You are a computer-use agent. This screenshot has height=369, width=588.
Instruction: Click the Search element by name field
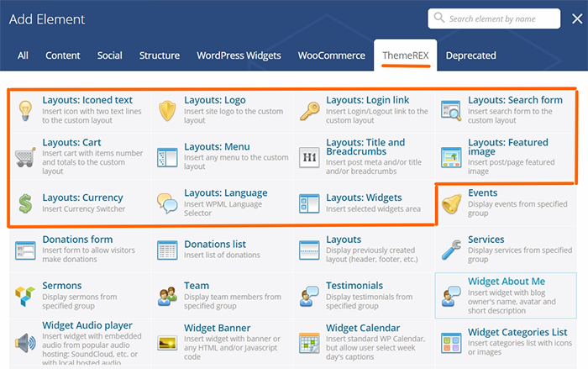500,18
